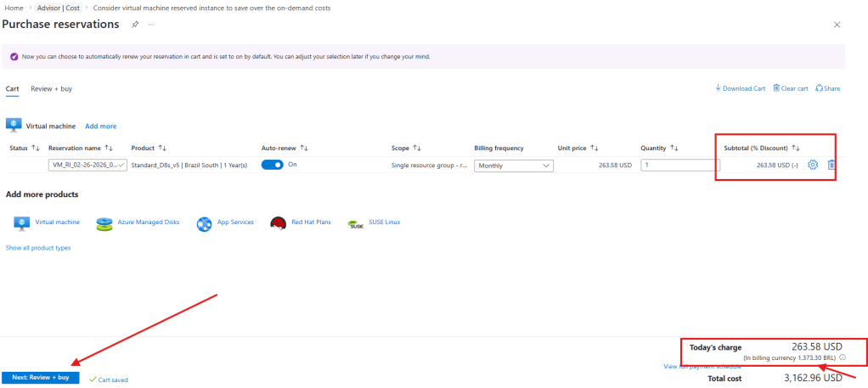Open the more options ellipsis by title

click(x=151, y=25)
